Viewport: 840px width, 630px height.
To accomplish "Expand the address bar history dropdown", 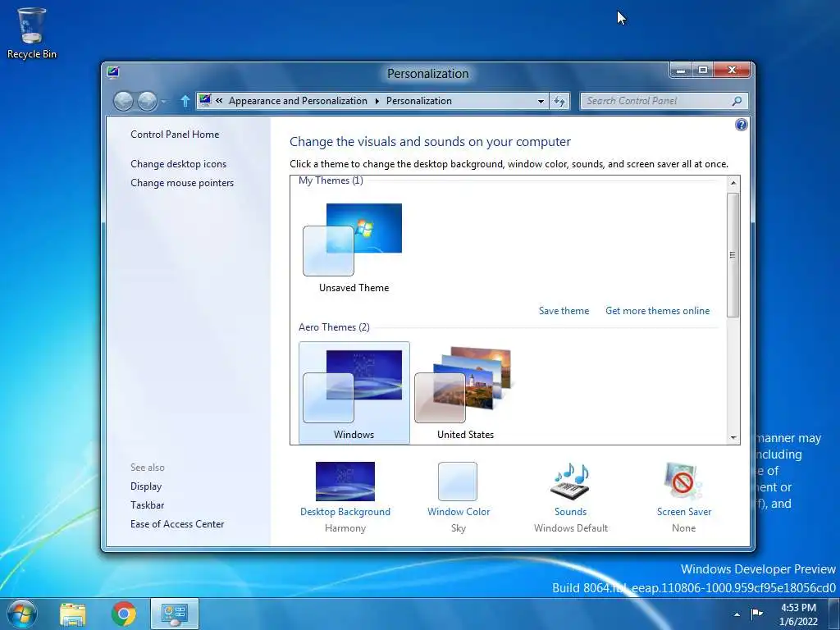I will (541, 101).
